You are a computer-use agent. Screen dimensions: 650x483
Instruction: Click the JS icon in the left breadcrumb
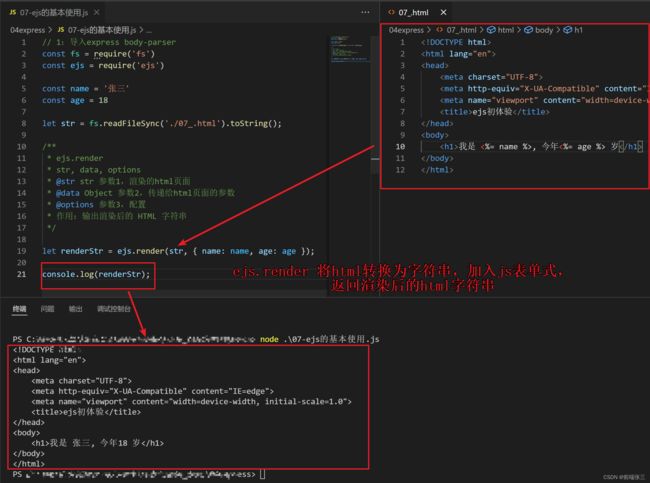pyautogui.click(x=61, y=30)
